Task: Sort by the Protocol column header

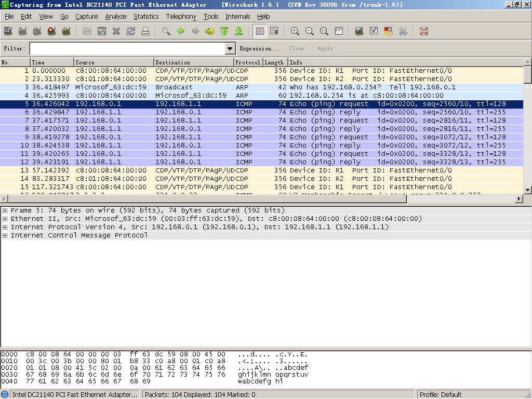Action: tap(248, 62)
